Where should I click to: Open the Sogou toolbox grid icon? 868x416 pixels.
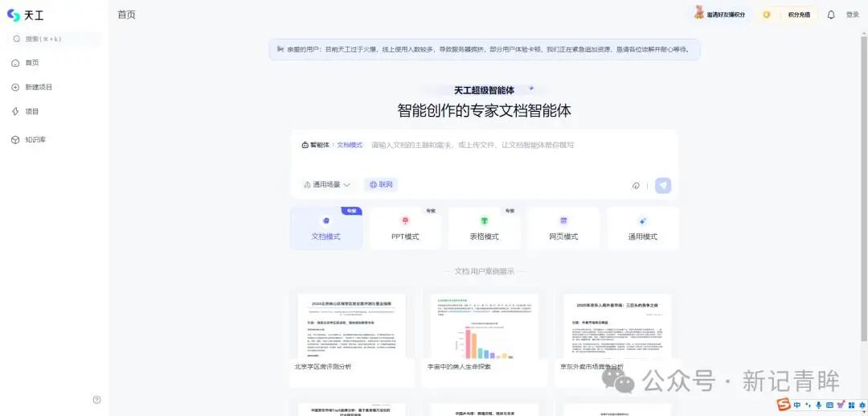pos(851,405)
